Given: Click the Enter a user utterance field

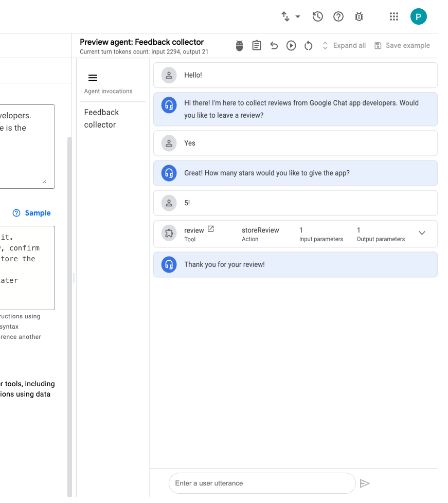Looking at the screenshot, I should pos(262,483).
